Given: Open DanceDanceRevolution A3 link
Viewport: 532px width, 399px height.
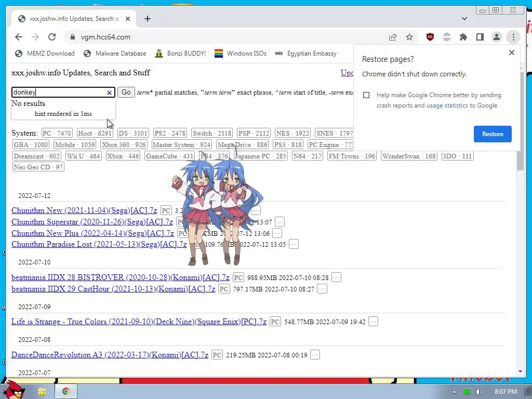Looking at the screenshot, I should pyautogui.click(x=110, y=355).
